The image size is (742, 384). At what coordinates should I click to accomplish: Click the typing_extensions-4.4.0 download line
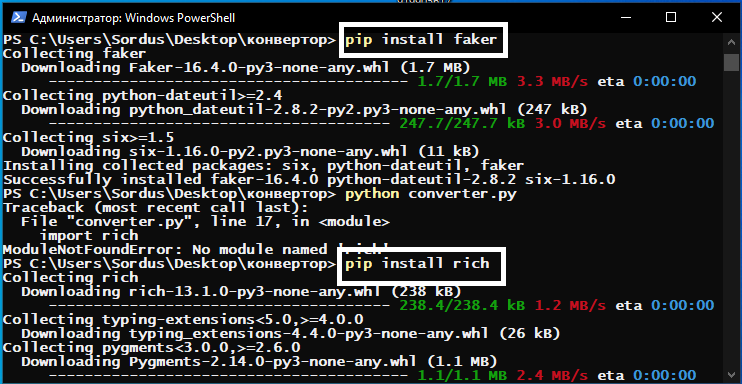291,334
